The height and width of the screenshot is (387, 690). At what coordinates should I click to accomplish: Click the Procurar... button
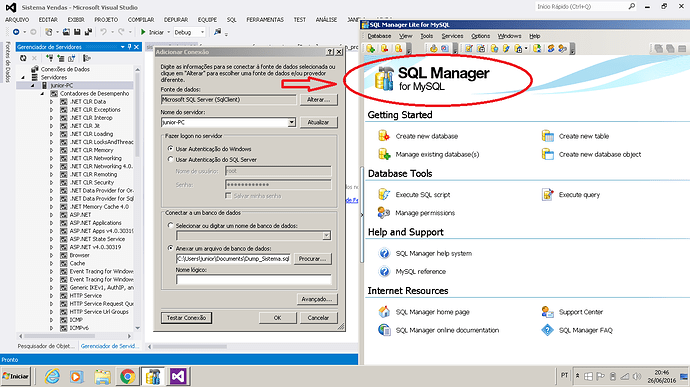[312, 258]
